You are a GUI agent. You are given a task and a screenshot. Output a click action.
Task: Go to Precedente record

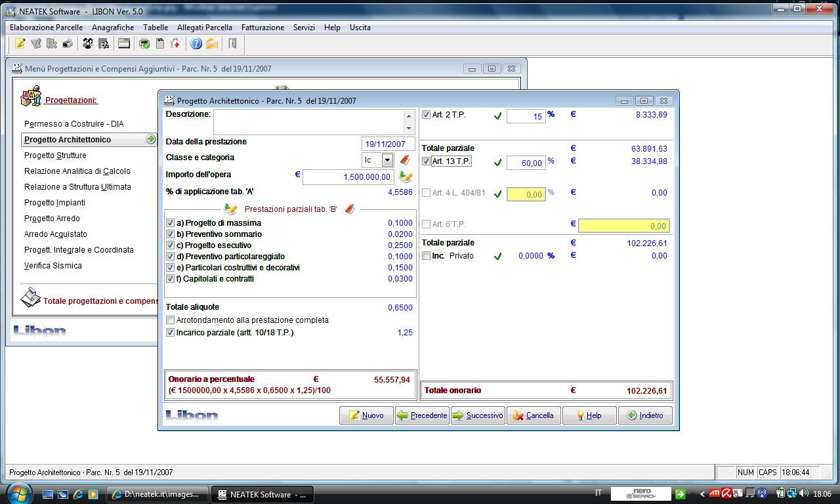[x=422, y=415]
